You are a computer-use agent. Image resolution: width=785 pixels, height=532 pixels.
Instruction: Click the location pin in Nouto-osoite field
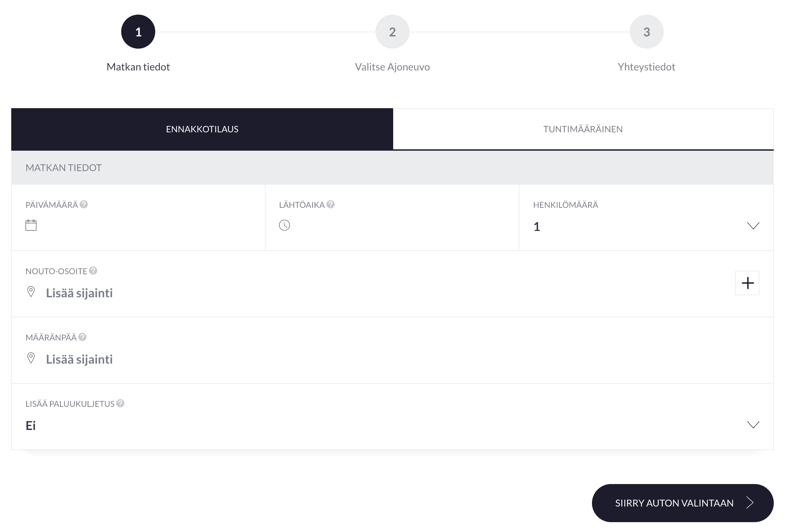click(31, 292)
